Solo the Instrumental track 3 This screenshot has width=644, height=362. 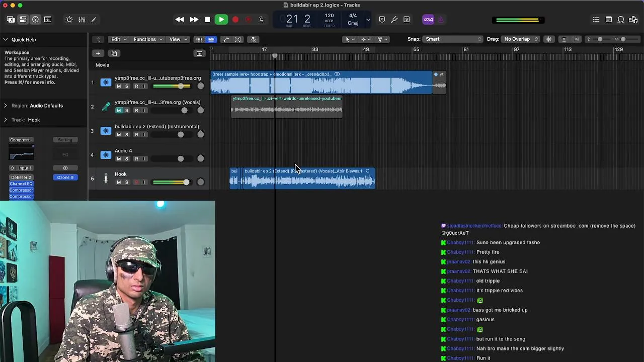point(127,134)
